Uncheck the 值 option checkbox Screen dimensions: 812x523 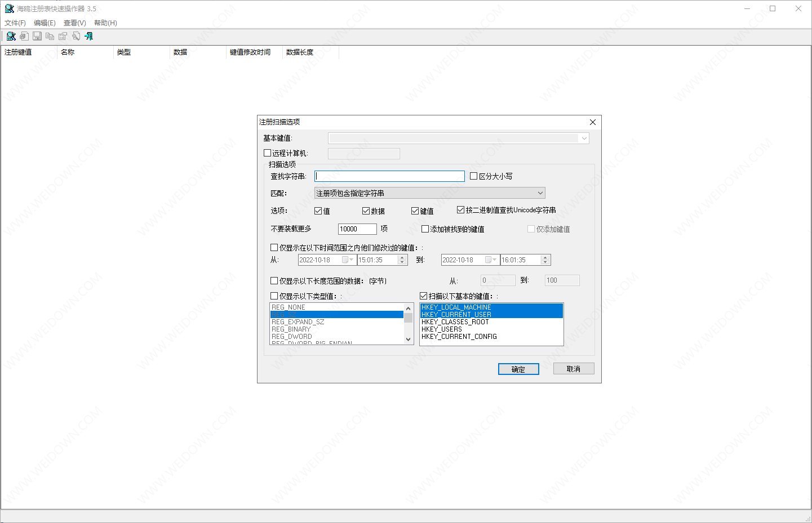(318, 211)
